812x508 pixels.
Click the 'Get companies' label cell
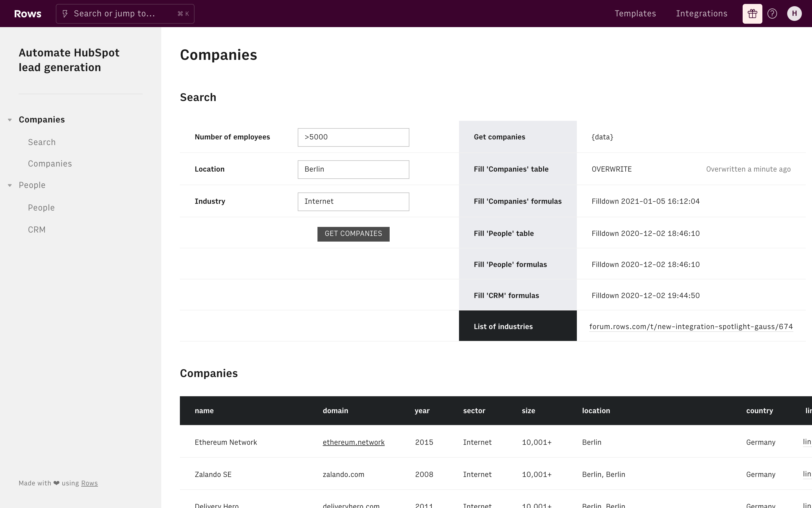coord(518,137)
